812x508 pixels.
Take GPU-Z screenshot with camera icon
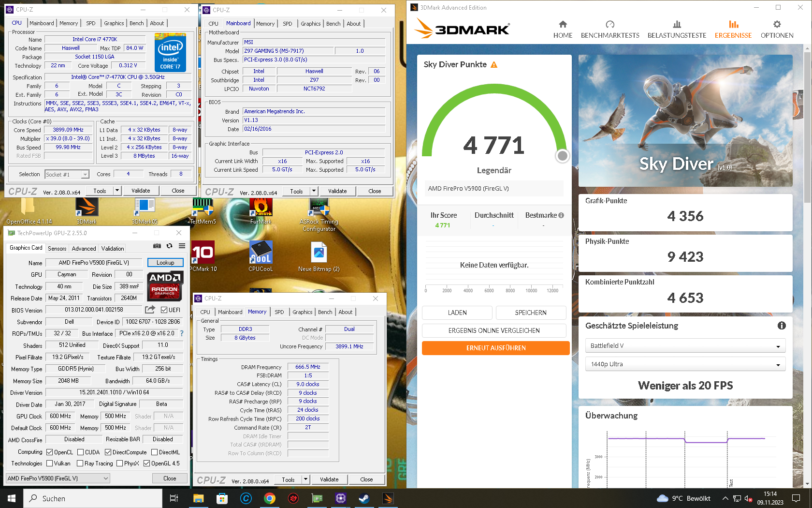[x=157, y=246]
